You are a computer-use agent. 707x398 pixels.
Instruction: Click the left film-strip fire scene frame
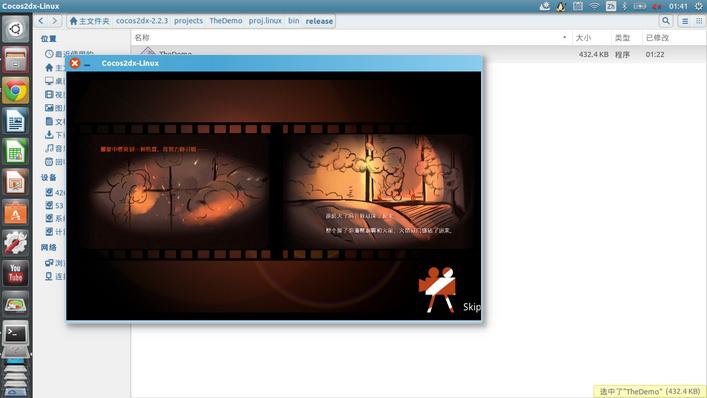pos(179,191)
